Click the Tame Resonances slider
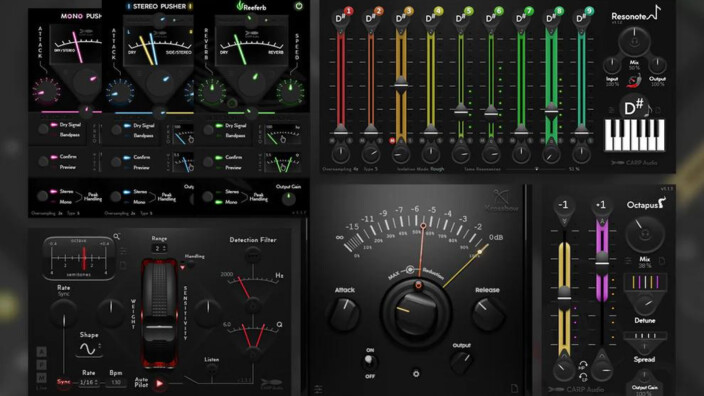The height and width of the screenshot is (396, 704). pyautogui.click(x=536, y=169)
